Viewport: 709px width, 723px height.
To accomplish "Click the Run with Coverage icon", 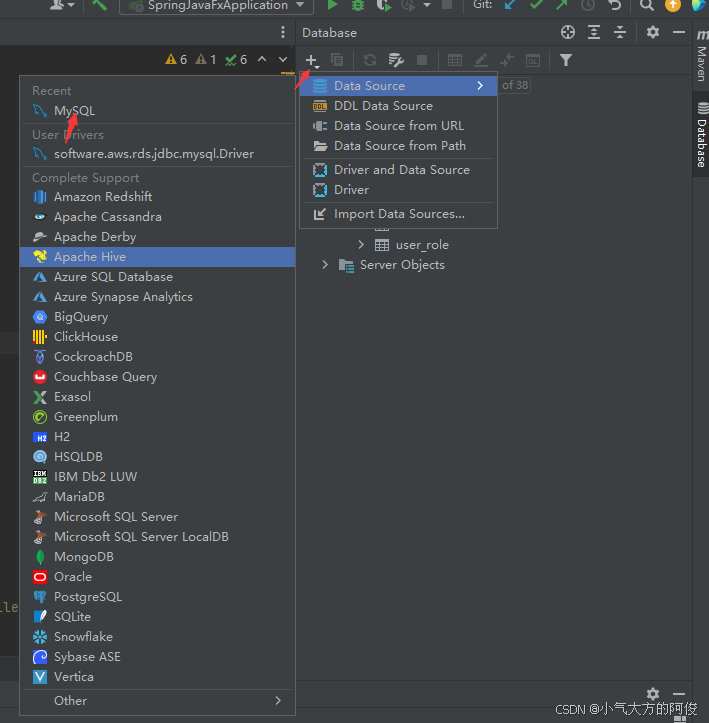I will [383, 5].
